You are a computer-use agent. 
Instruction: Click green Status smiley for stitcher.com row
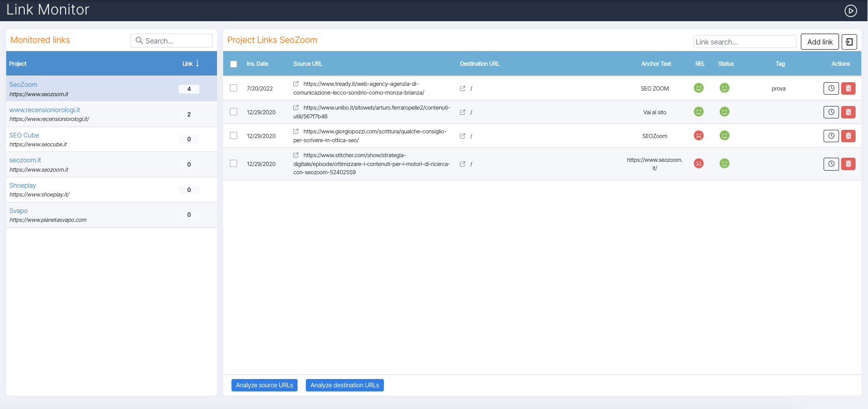click(724, 163)
